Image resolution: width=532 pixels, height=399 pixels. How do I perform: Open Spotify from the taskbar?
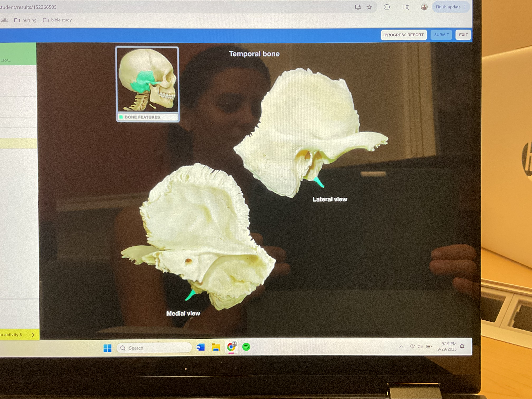tap(246, 347)
